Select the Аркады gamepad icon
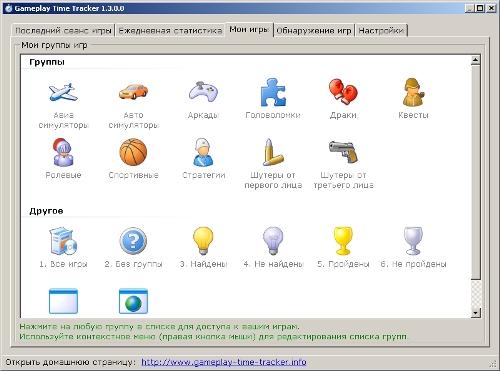500x371 pixels. (203, 91)
